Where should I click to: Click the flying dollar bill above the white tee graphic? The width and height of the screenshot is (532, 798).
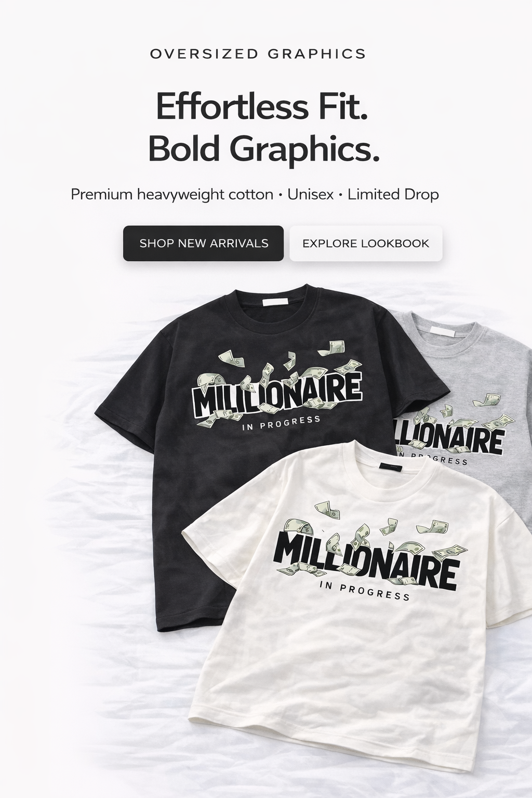coord(327,510)
